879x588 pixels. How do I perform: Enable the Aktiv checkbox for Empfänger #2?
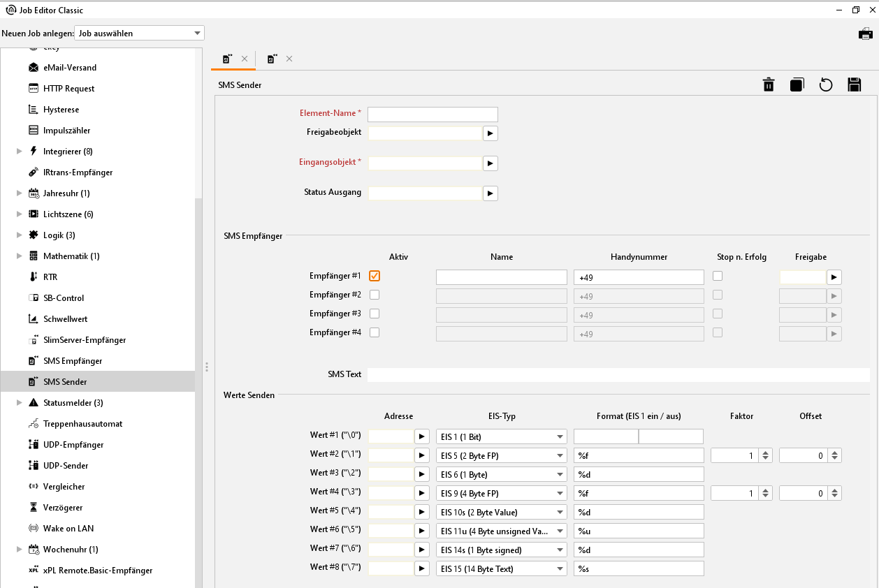[x=375, y=295]
